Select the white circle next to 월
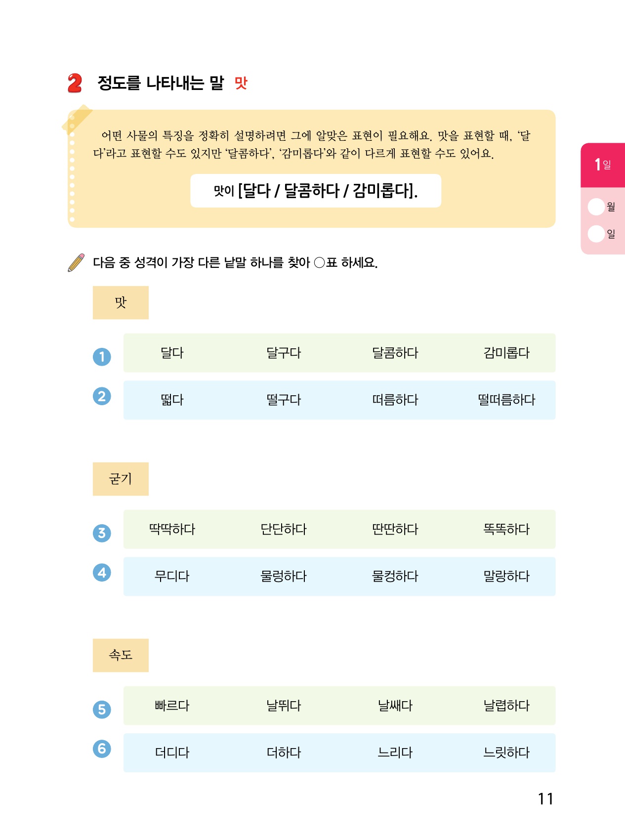 tap(596, 207)
